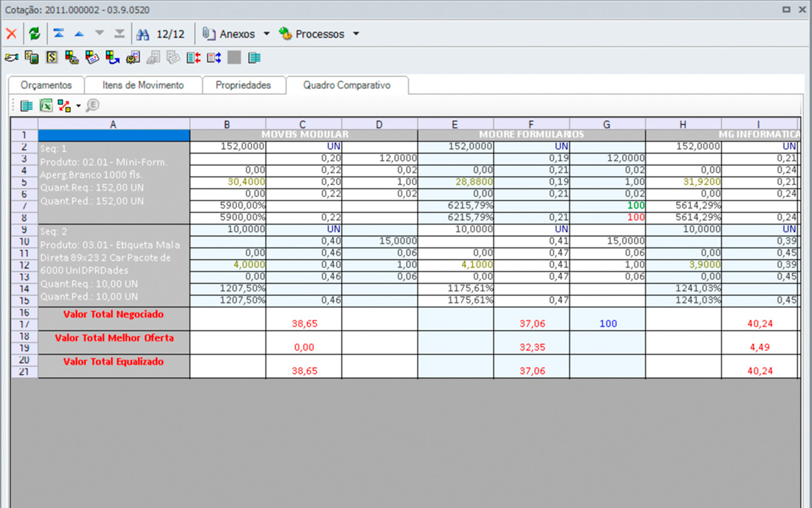Click the blue-arrows list icon
The height and width of the screenshot is (508, 812).
[214, 58]
